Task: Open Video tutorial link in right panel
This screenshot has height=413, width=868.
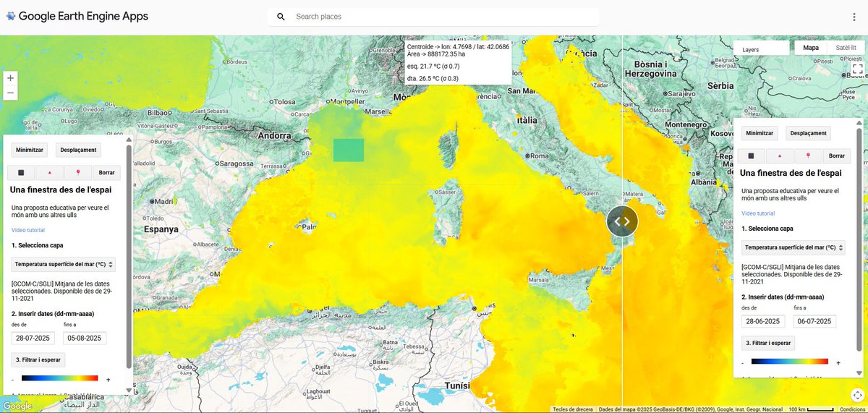Action: [758, 213]
